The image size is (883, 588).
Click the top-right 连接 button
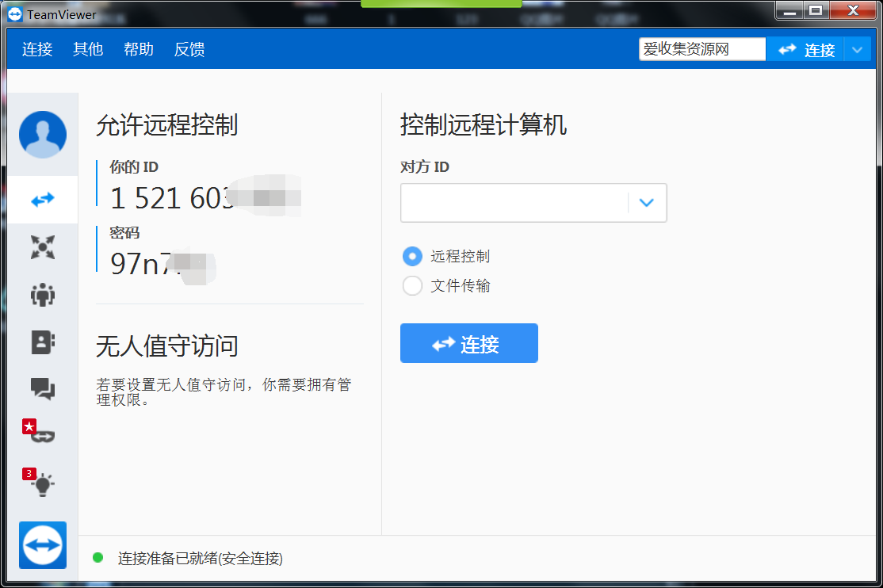tap(805, 50)
